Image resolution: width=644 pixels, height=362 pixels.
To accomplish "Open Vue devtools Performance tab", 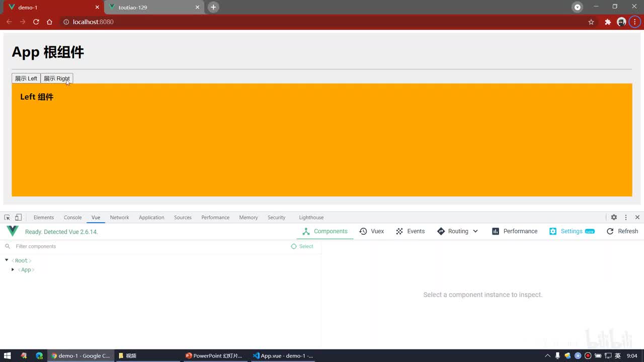I will click(515, 231).
